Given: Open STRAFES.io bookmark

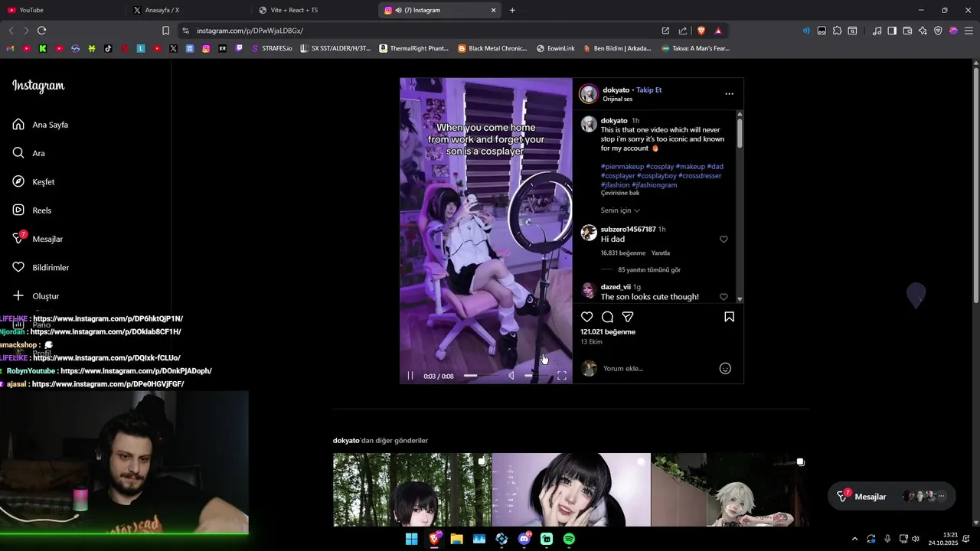Looking at the screenshot, I should tap(272, 48).
